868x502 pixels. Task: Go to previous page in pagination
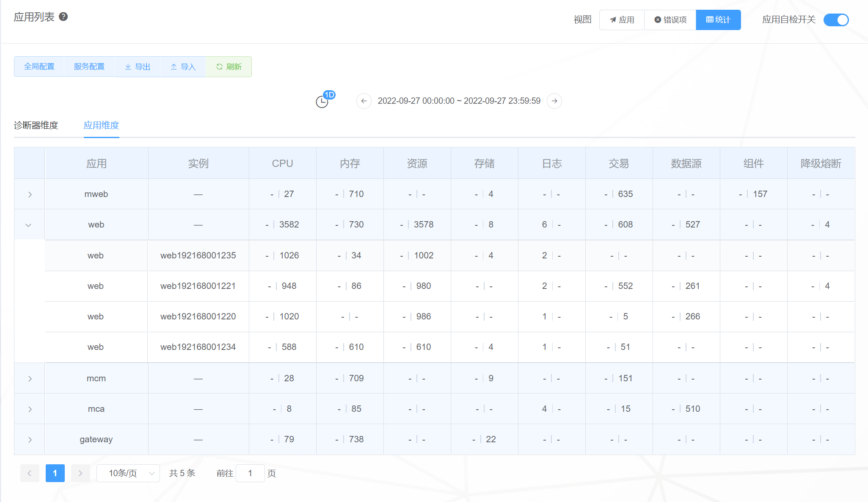pos(30,473)
